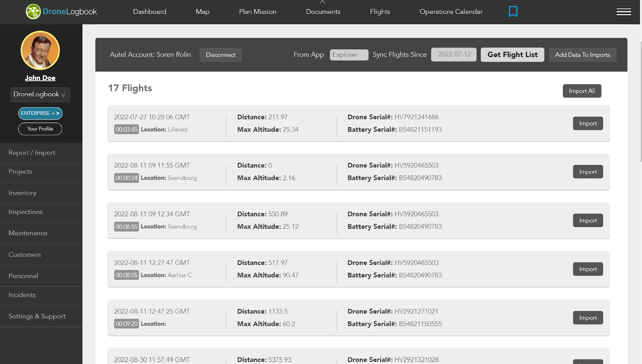Click the Autel Account: Soren Rolin label
This screenshot has height=364, width=642.
point(150,55)
